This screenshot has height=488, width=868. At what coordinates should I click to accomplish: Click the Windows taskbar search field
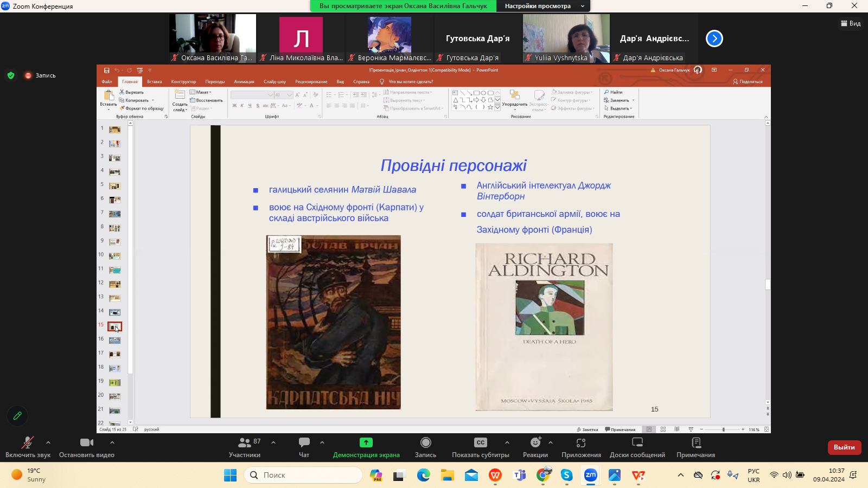point(304,475)
